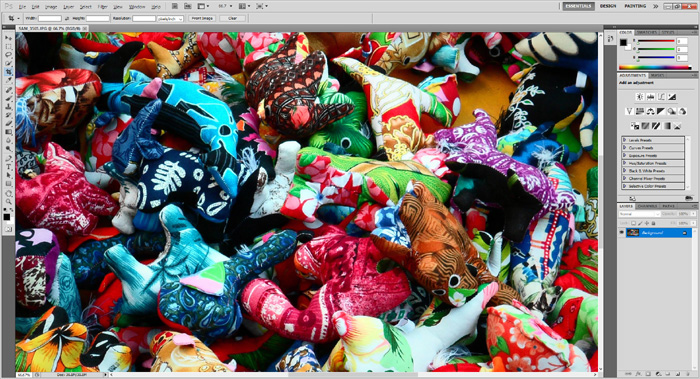The width and height of the screenshot is (700, 379).
Task: Open the pixels/inch resolution units dropdown
Action: pos(170,18)
